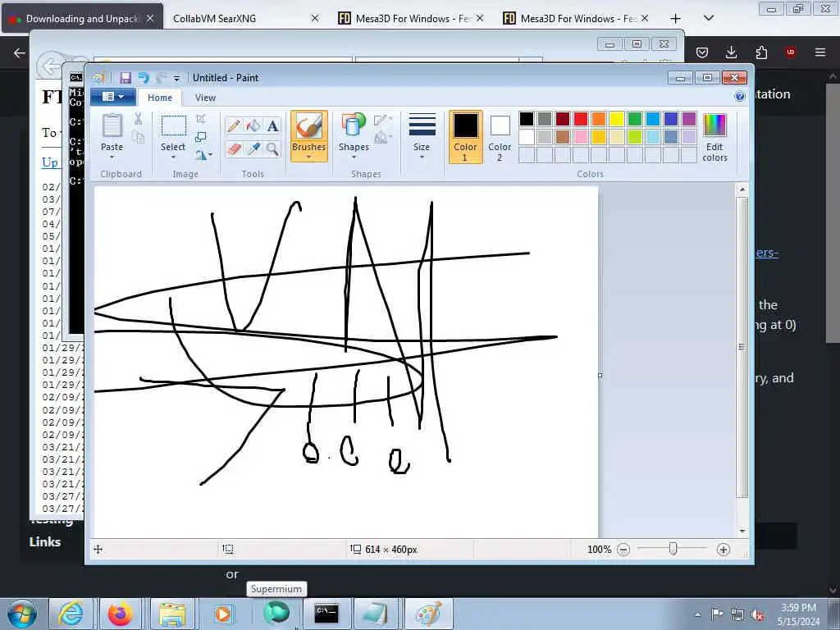The height and width of the screenshot is (630, 840).
Task: Select the Pencil tool in Paint
Action: point(234,126)
